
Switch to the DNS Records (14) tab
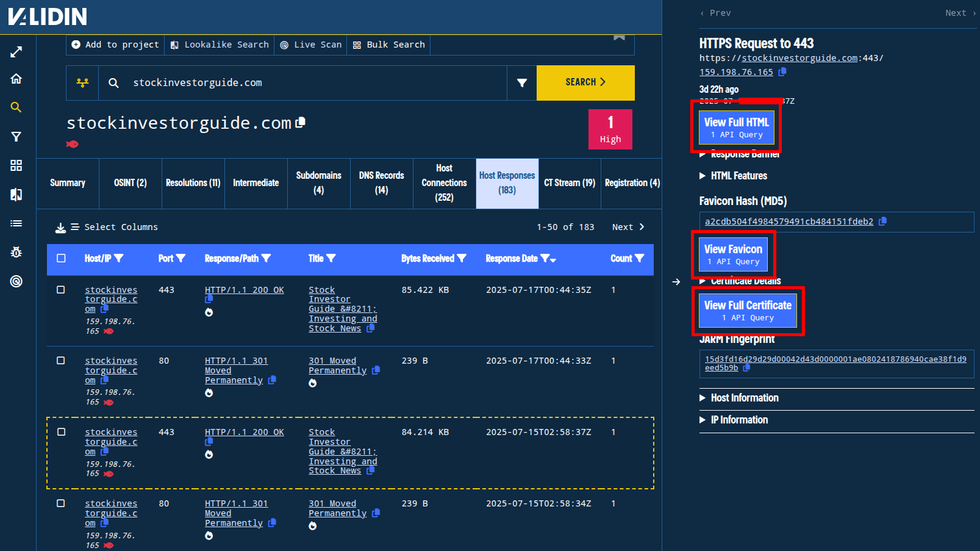tap(382, 183)
